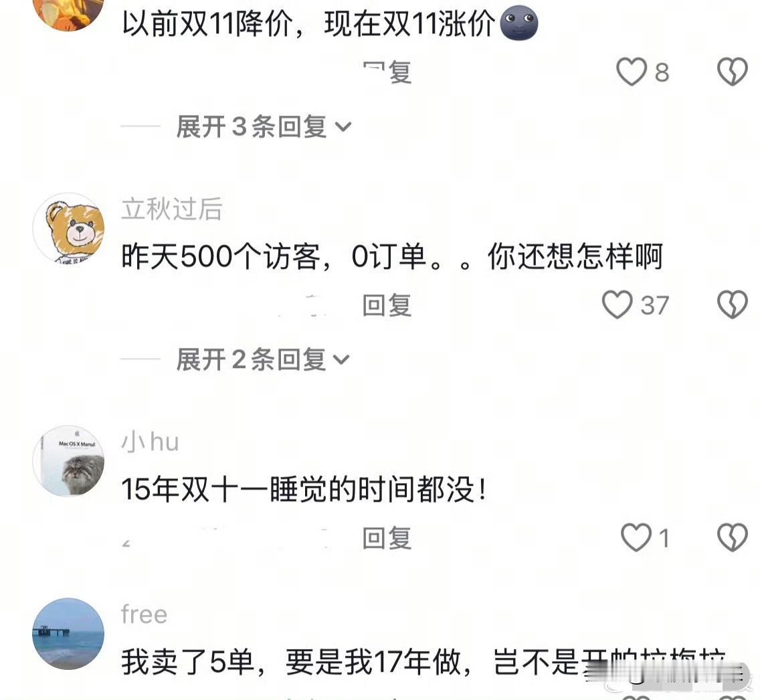Tap the moon face emoji in the comment
Screen dimensions: 760x700
518,23
